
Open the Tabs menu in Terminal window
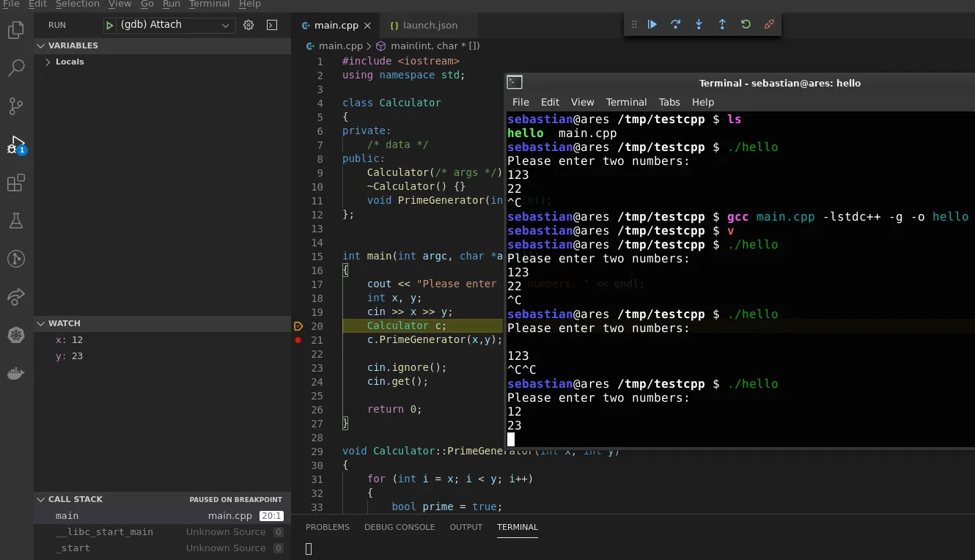[x=669, y=102]
